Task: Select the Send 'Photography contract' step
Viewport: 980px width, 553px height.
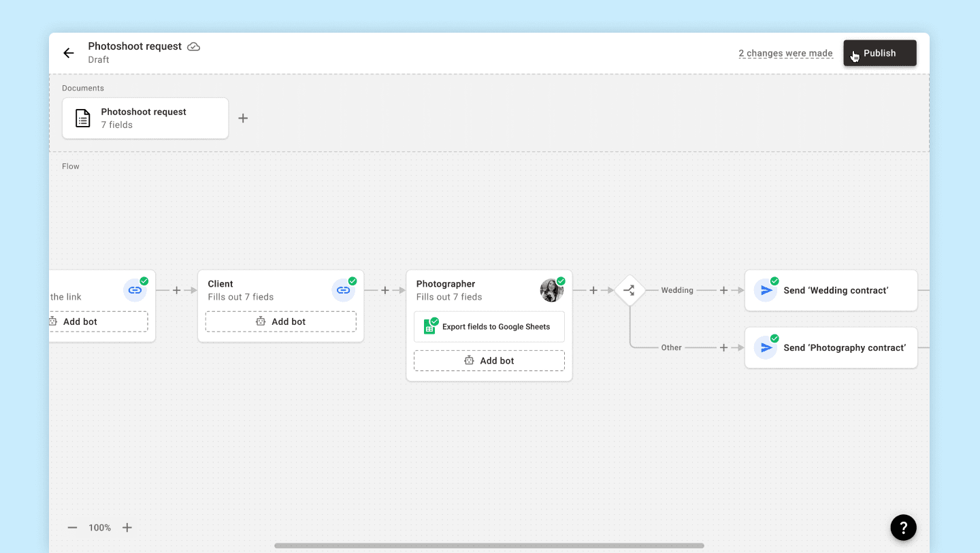Action: coord(831,348)
